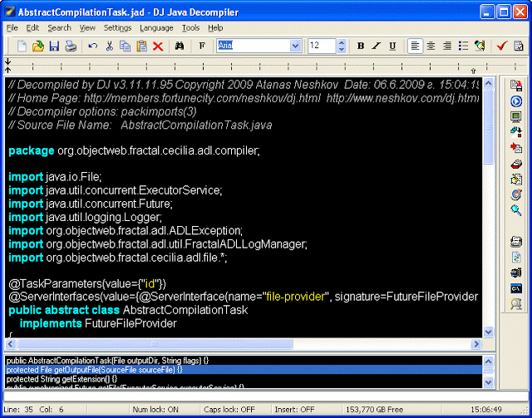Viewport: 532px width, 418px height.
Task: Click the import java.io.File line
Action: (x=55, y=177)
